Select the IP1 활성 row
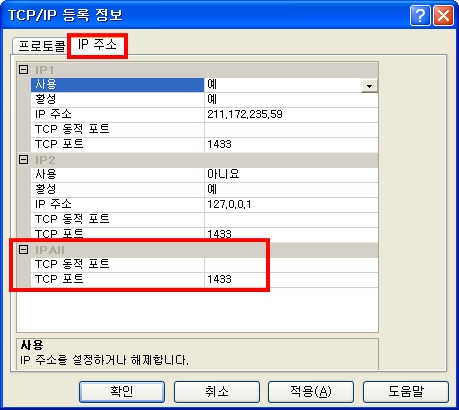This screenshot has width=459, height=410. 204,100
